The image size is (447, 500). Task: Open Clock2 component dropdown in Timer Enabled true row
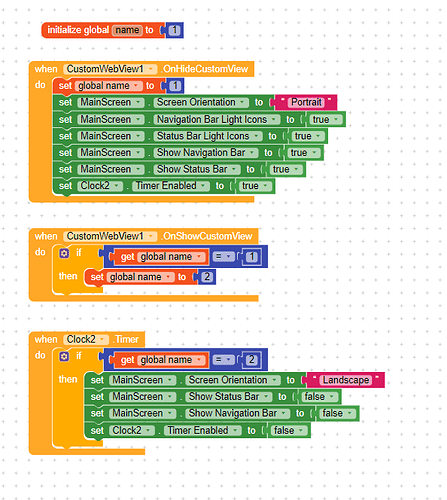pos(100,186)
